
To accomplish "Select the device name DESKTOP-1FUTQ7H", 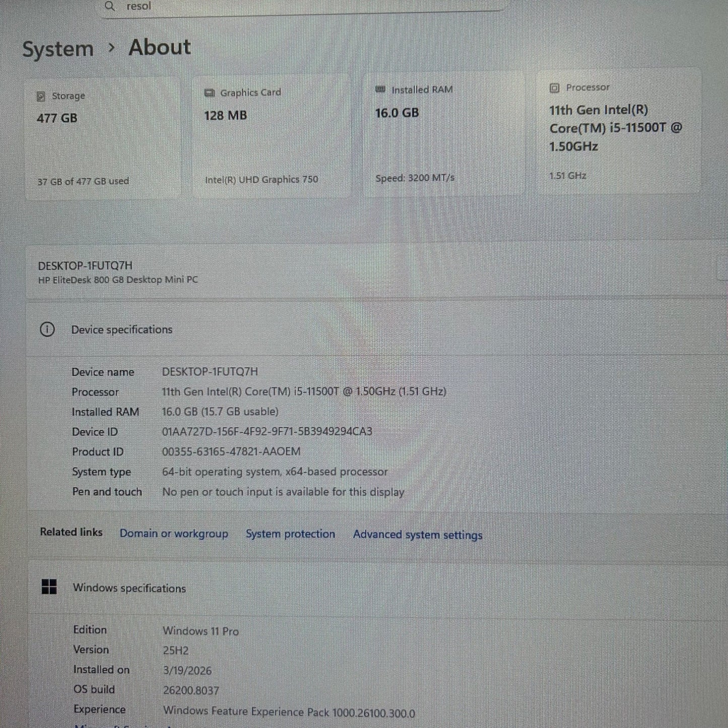I will click(x=91, y=266).
